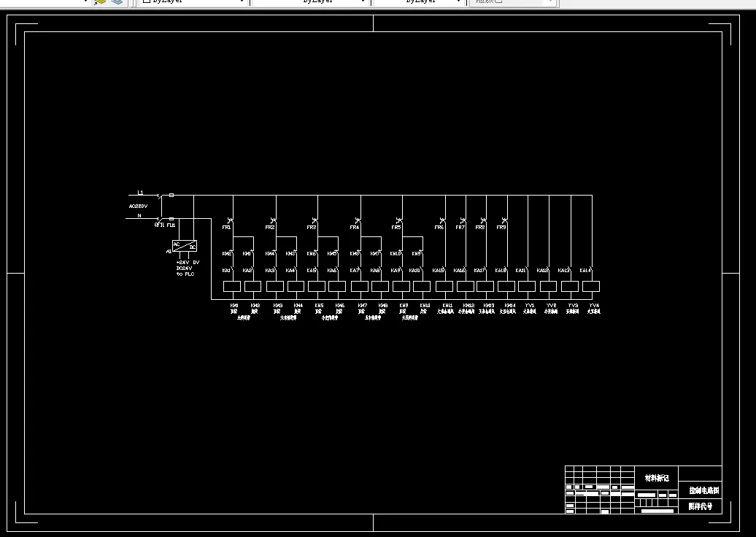Select the KA18 contact label
756x537 pixels.
(x=501, y=271)
